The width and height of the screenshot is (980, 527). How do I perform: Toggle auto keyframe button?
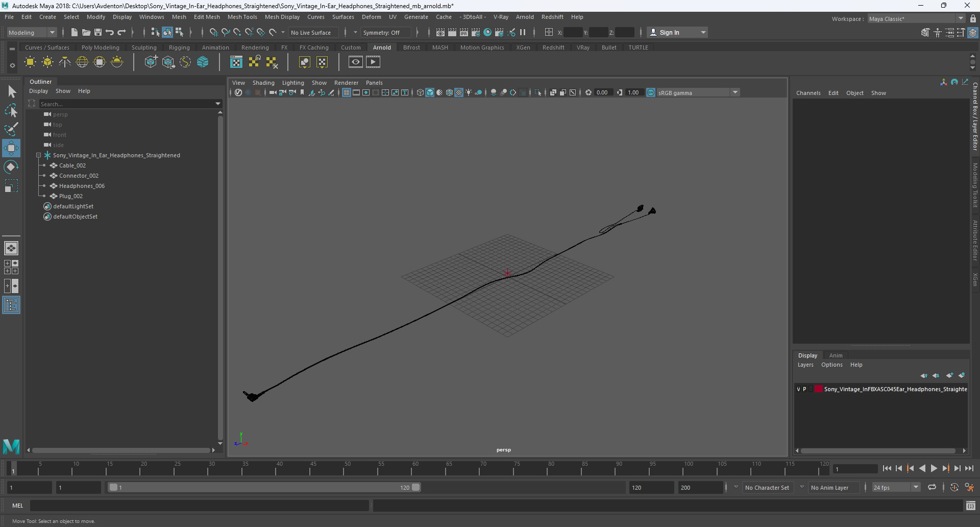954,487
